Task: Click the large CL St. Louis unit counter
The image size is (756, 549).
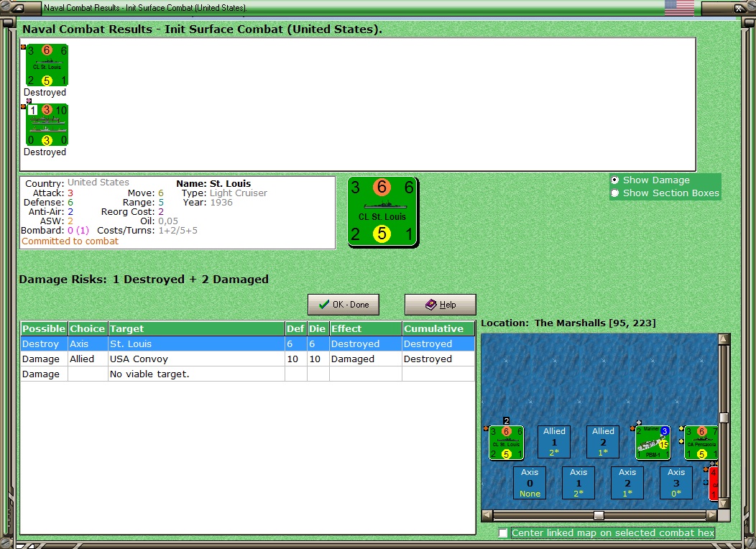Action: coord(383,212)
